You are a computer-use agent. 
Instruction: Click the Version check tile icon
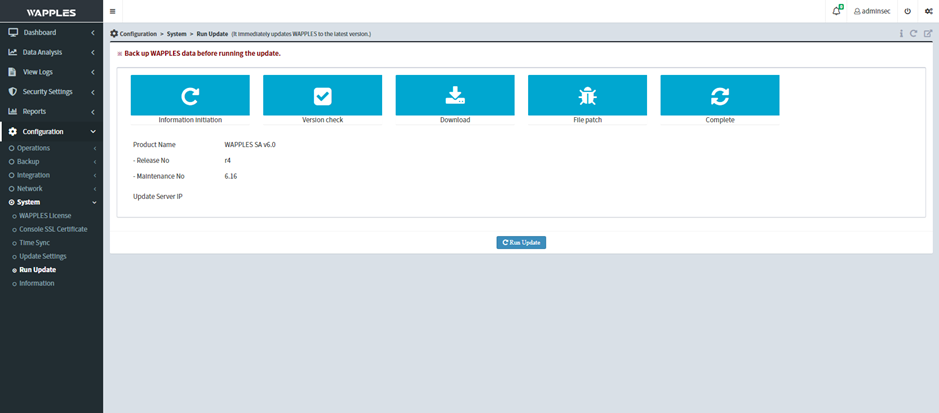point(322,96)
